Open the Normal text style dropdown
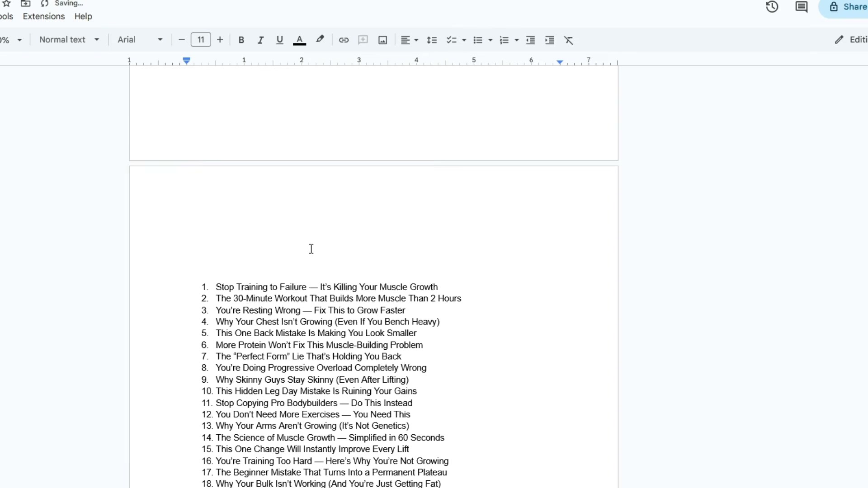 click(x=69, y=40)
